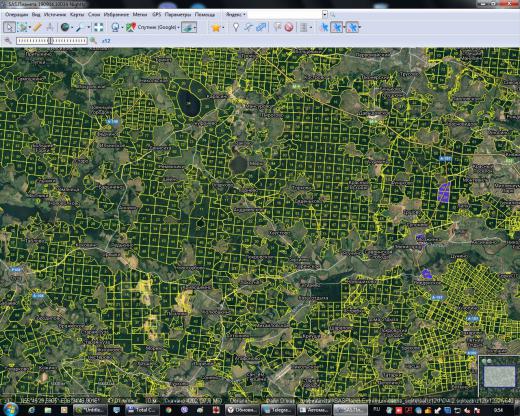Toggle full screen map mode
Image resolution: width=520 pixels, height=416 pixels.
(99, 27)
